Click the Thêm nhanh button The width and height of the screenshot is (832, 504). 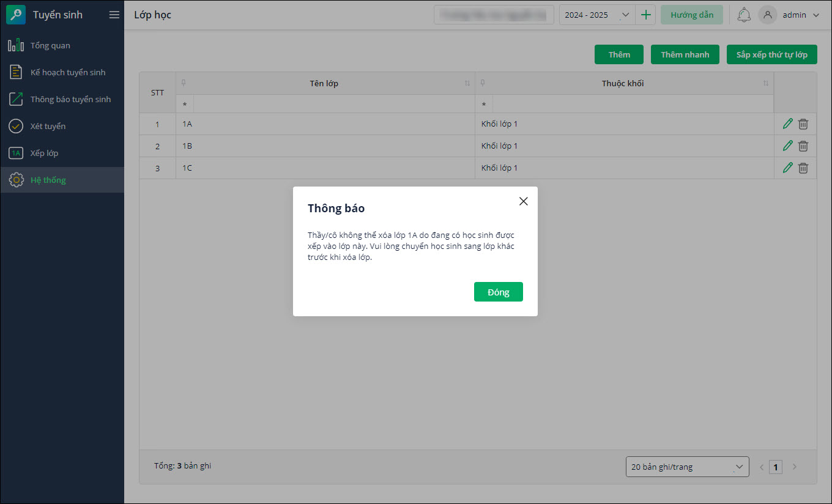point(685,54)
